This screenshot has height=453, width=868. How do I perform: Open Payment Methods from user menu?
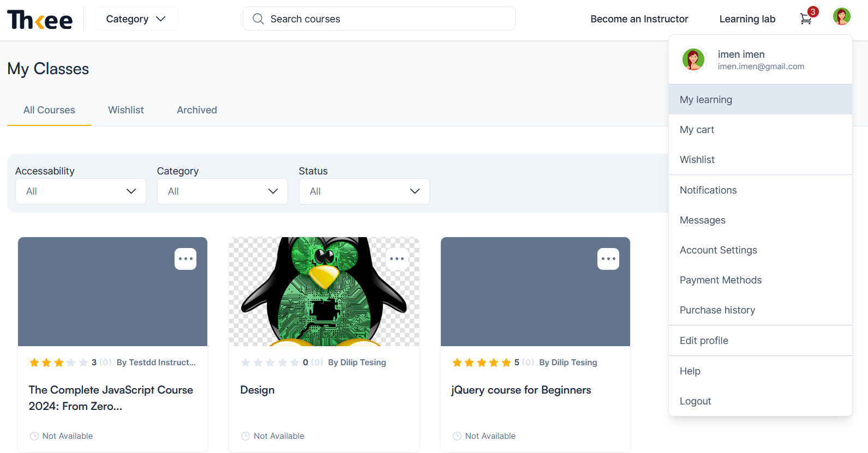click(x=761, y=280)
